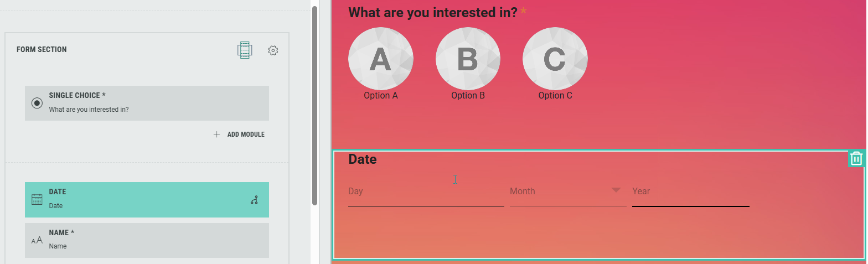Delete the Date field with trash icon
This screenshot has width=868, height=264.
[x=856, y=158]
